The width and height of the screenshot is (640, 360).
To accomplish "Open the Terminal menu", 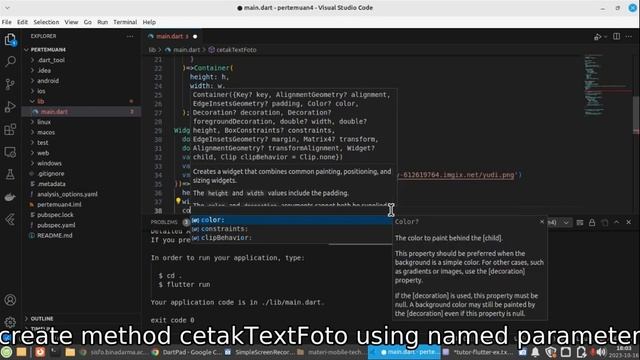I will 125,22.
